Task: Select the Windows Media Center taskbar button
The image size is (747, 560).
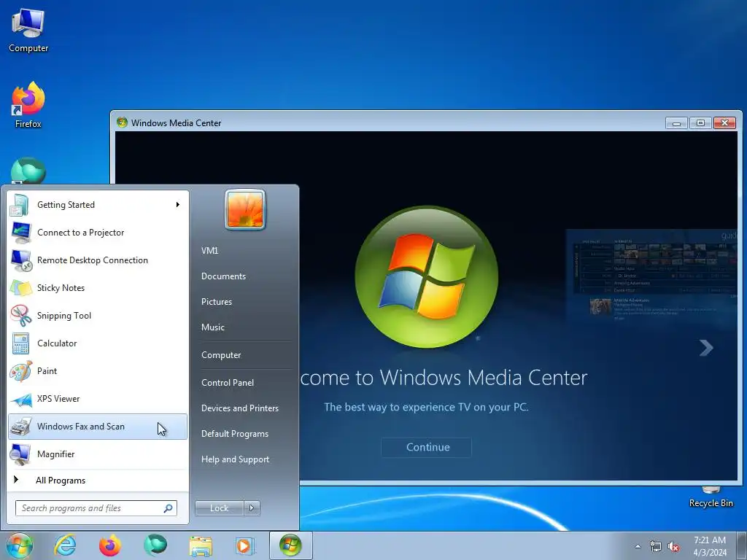Action: [x=290, y=545]
